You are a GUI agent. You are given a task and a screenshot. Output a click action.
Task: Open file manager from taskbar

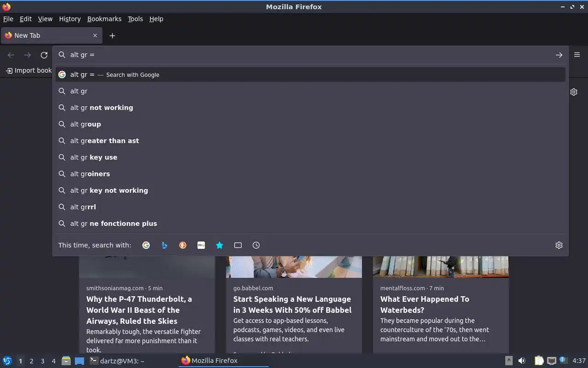point(66,361)
